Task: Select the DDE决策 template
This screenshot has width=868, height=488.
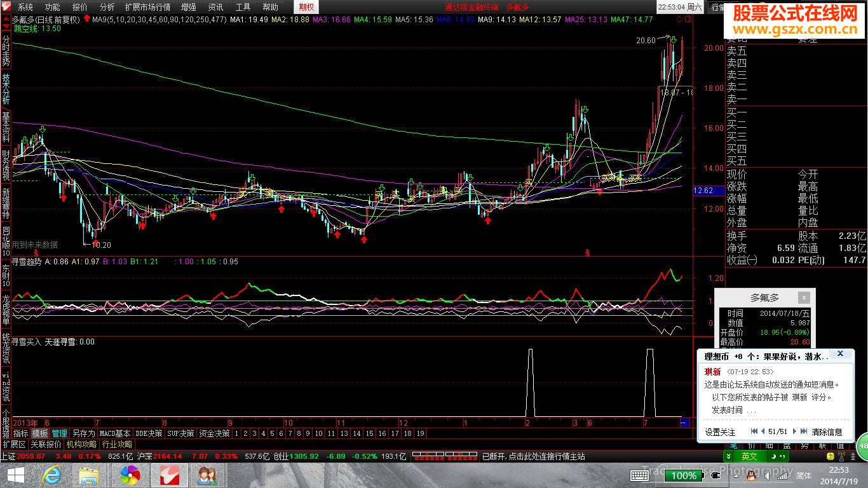Action: point(149,433)
